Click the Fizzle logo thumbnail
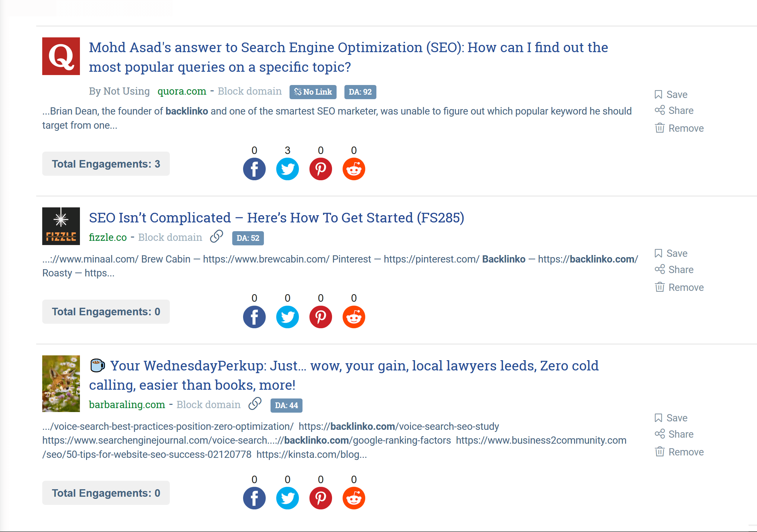Image resolution: width=757 pixels, height=532 pixels. click(x=61, y=226)
